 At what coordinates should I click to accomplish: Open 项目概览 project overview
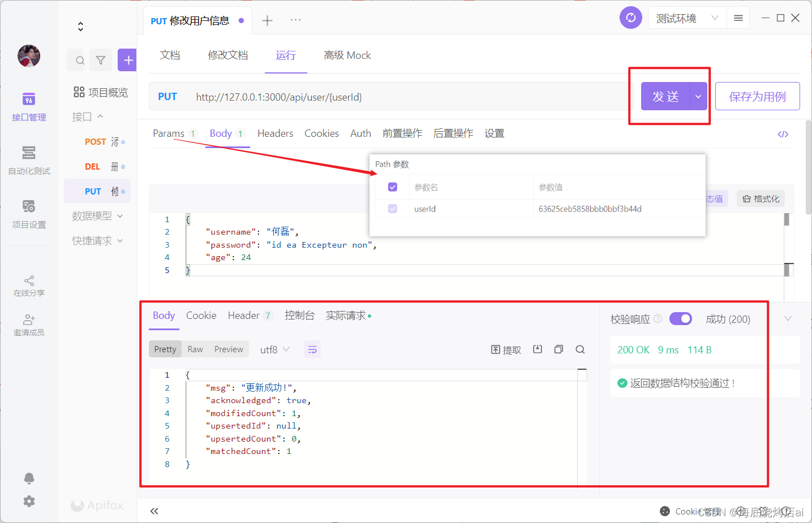click(101, 92)
